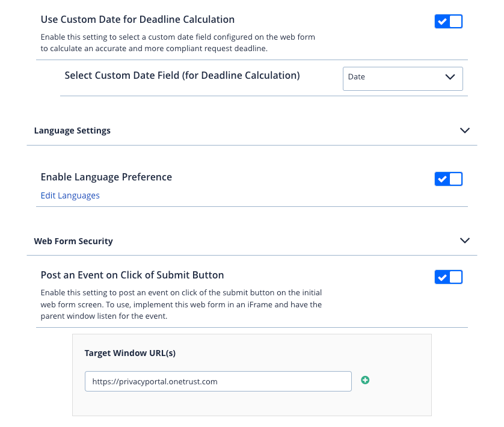Disable Use Custom Date for Deadline Calculation
504x427 pixels.
[448, 21]
